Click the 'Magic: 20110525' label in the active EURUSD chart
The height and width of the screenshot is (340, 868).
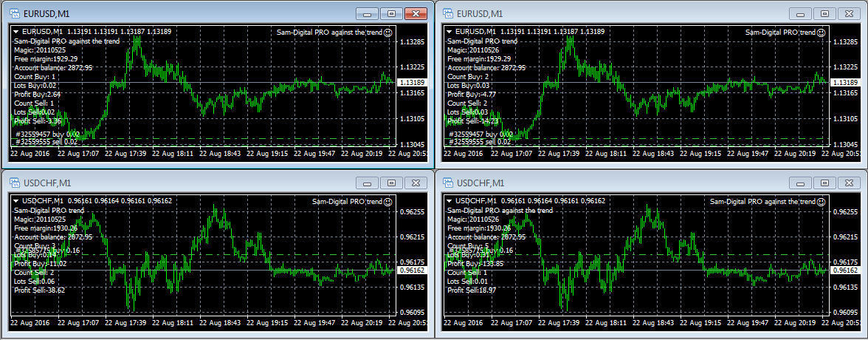point(40,50)
